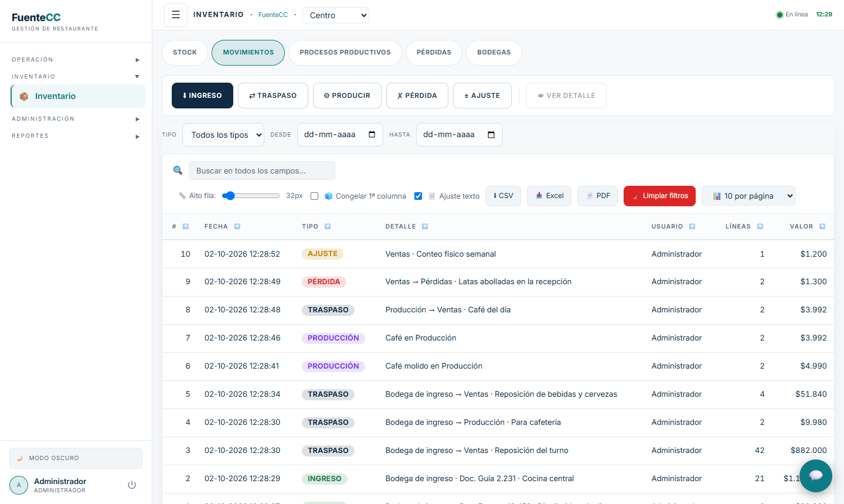Open the Todos los tipos dropdown
The width and height of the screenshot is (844, 504).
click(223, 135)
